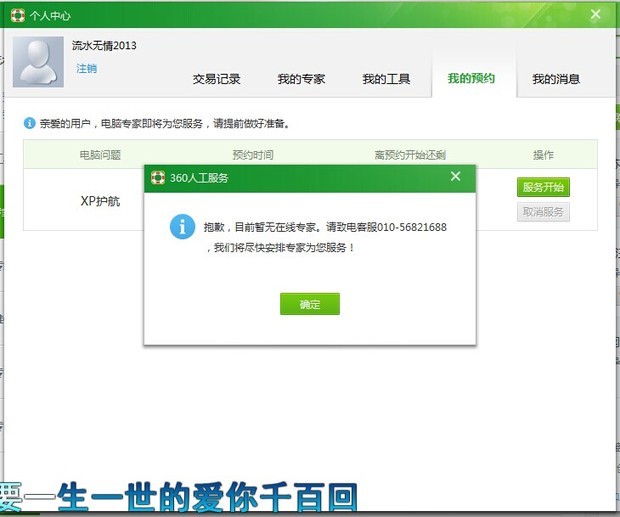Click the 360人工服务 dialog logo icon
The image size is (620, 517).
click(x=158, y=178)
